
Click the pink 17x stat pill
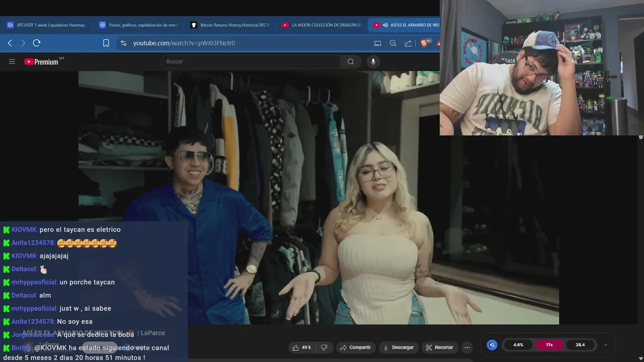click(549, 345)
